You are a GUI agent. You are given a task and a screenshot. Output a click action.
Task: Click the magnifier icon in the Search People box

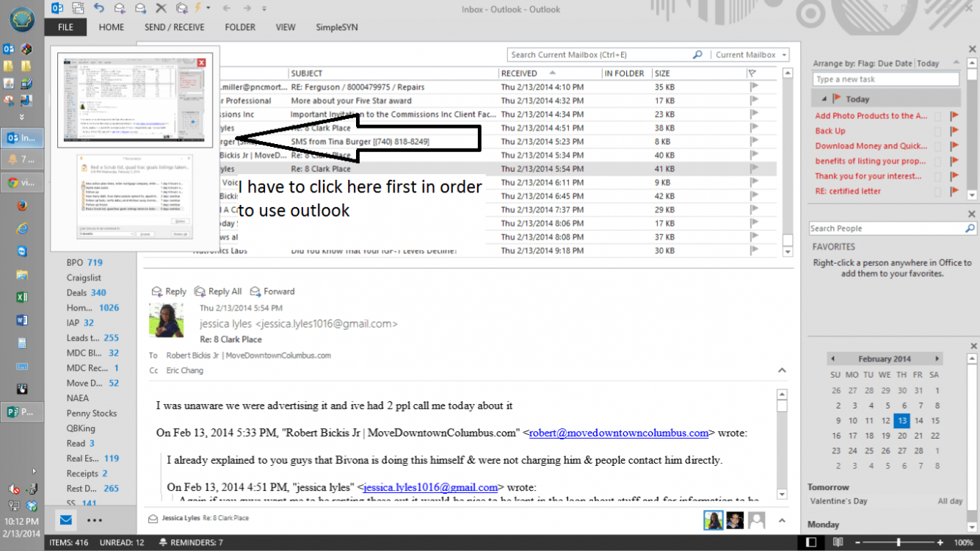pyautogui.click(x=970, y=228)
